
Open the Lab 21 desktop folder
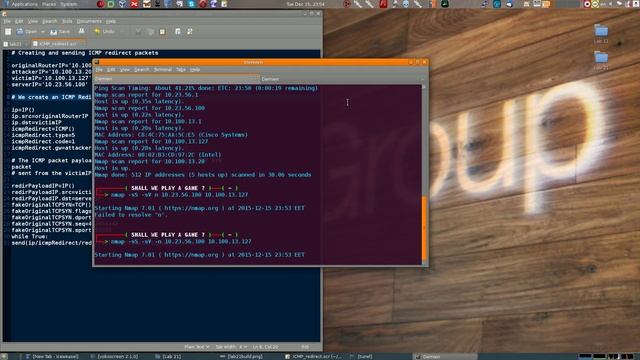click(601, 60)
